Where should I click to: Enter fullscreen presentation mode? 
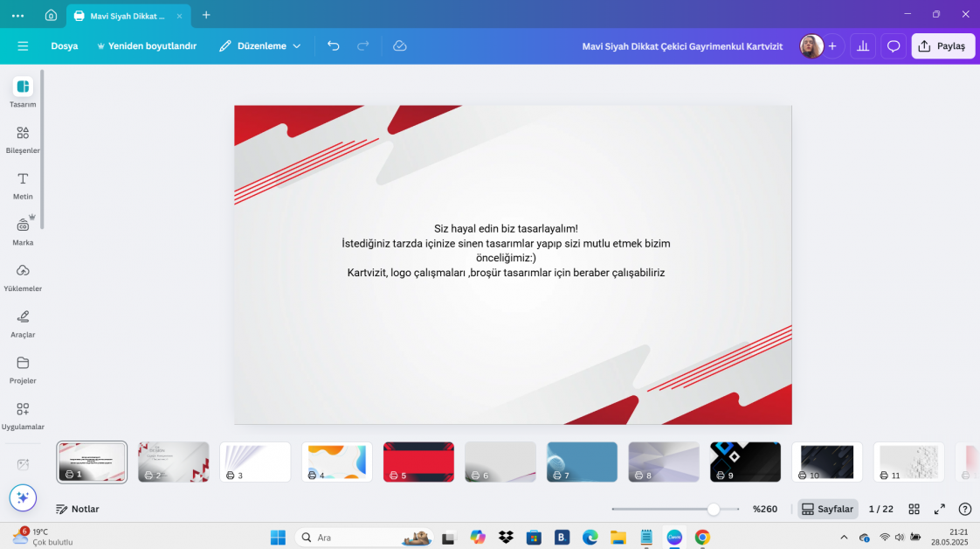point(940,509)
